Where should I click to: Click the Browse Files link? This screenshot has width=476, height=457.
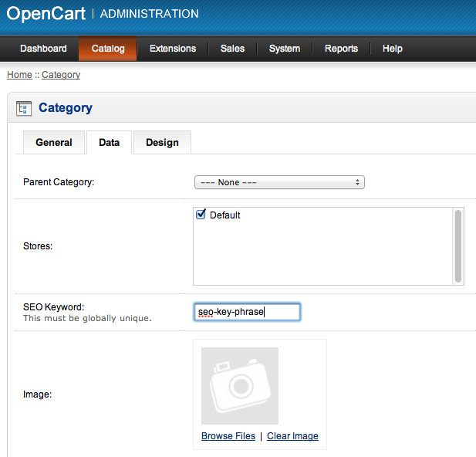tap(228, 436)
